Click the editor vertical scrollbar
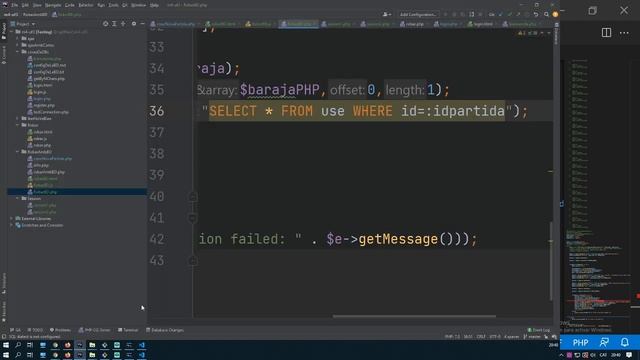The height and width of the screenshot is (360, 640). click(x=551, y=261)
